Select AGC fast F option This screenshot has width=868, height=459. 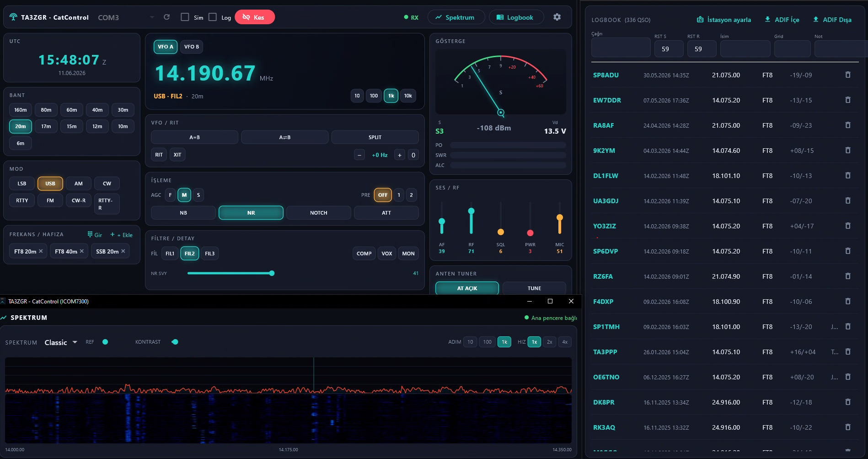click(x=170, y=195)
